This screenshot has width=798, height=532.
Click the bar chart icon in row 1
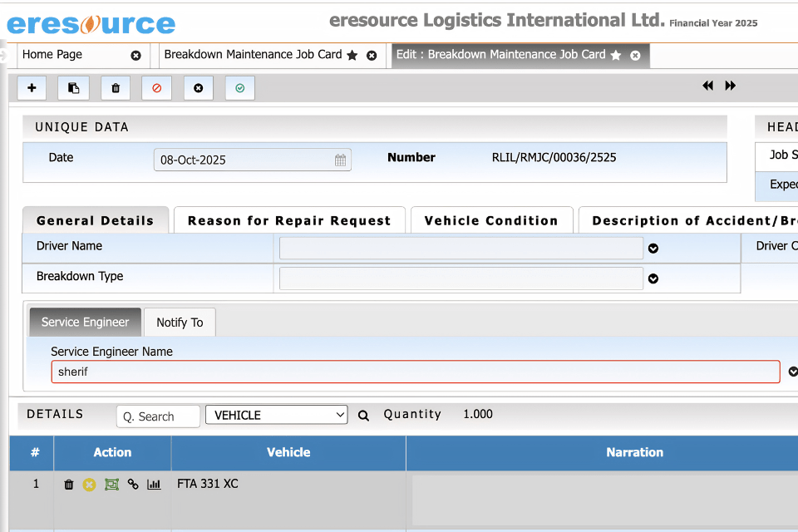click(x=154, y=484)
